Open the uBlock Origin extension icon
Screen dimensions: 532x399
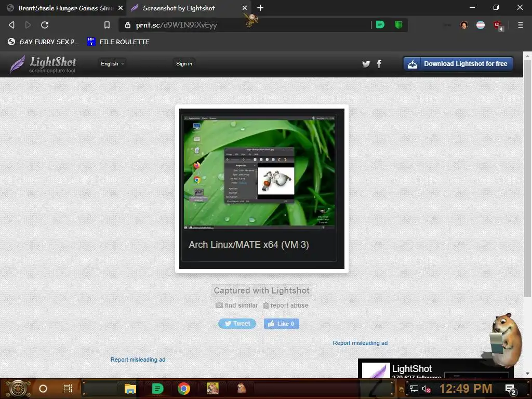coord(498,25)
